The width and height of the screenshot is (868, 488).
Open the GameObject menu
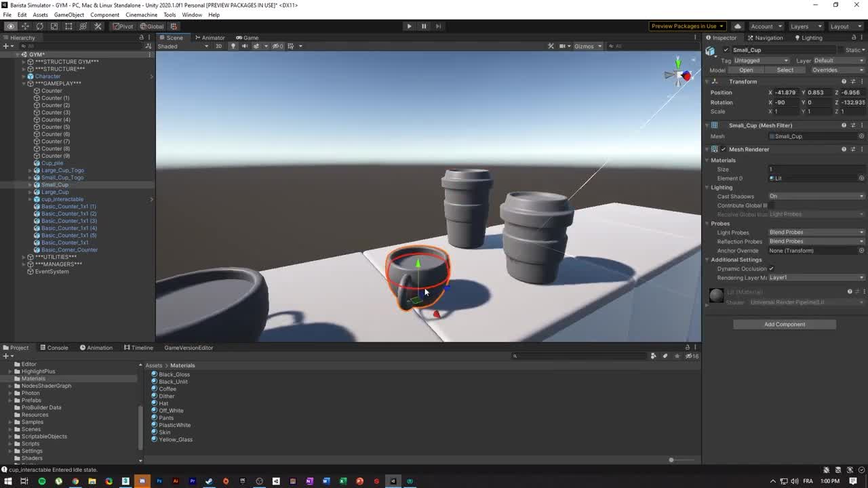click(x=68, y=15)
